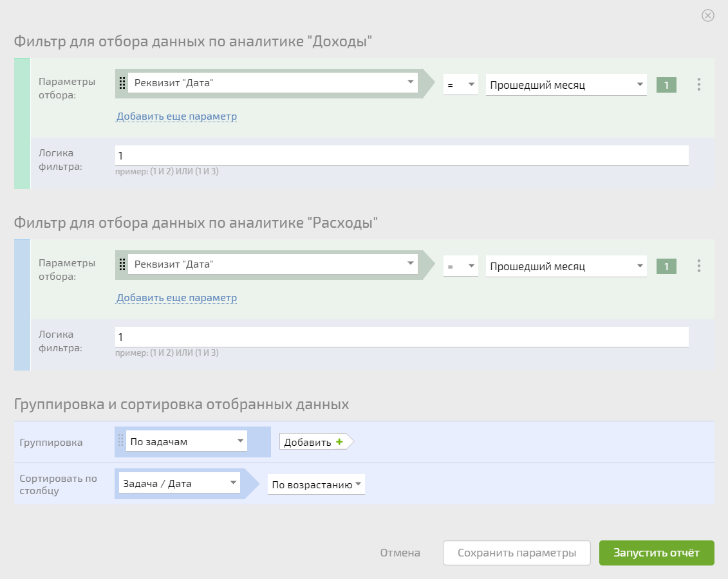The image size is (728, 579).
Task: Focus the Логика фильтра field for Доходы
Action: point(402,156)
